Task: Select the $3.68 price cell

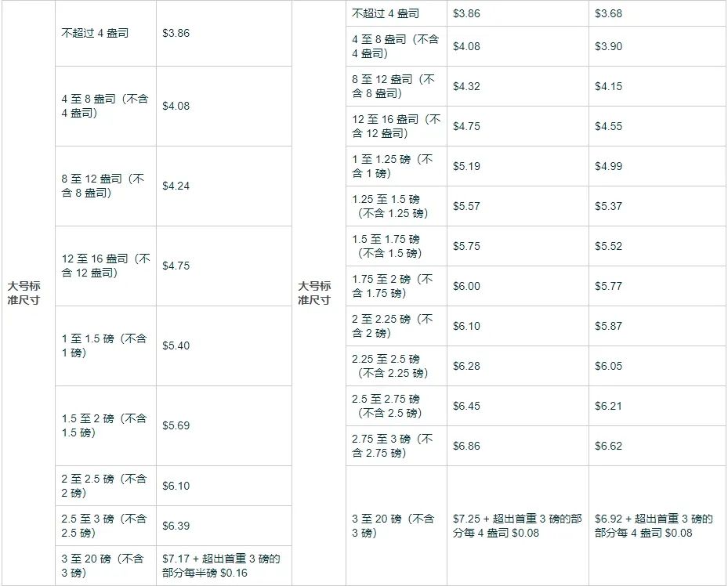Action: point(608,14)
